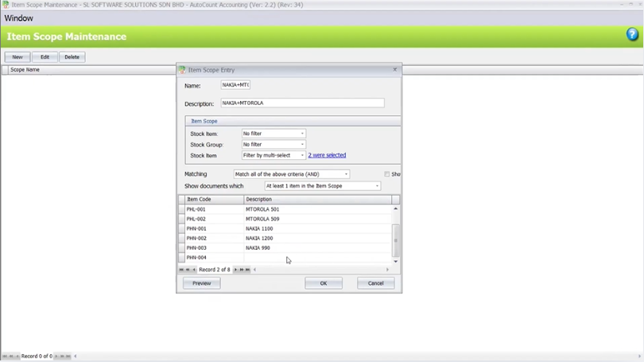Click the previous page navigator icon in dialog
This screenshot has height=362, width=644.
click(188, 270)
